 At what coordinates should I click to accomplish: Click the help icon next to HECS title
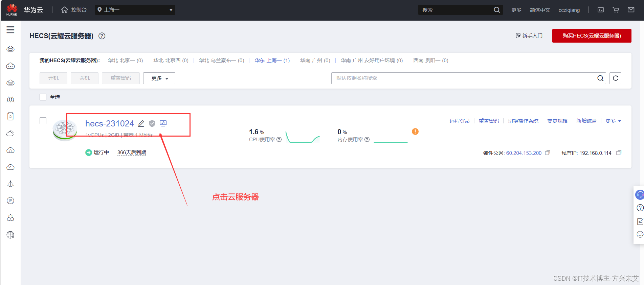(x=102, y=36)
